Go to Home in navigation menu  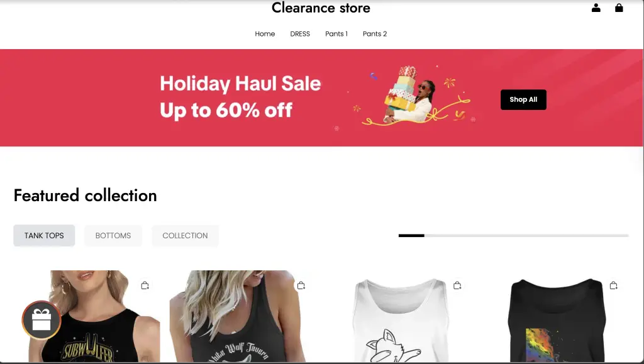click(265, 34)
